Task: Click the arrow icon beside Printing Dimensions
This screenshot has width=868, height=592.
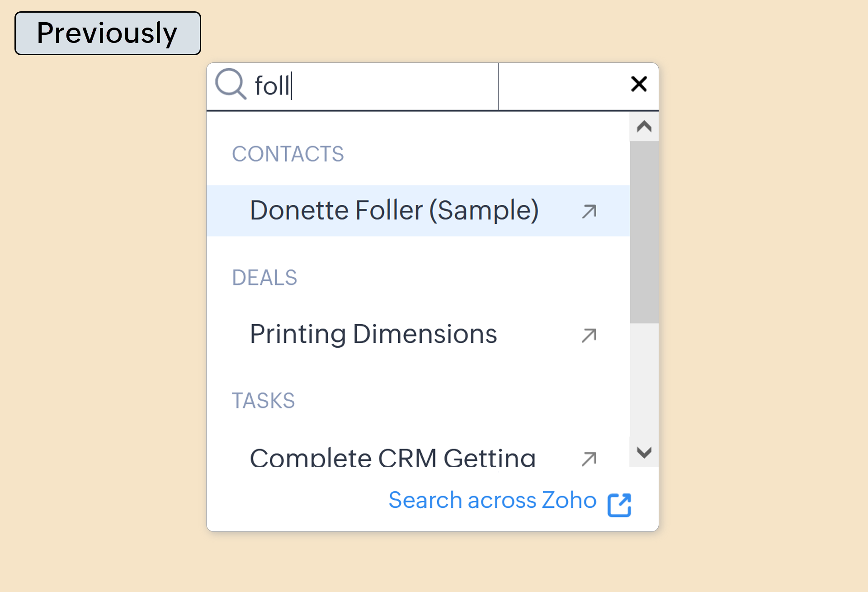Action: coord(589,335)
